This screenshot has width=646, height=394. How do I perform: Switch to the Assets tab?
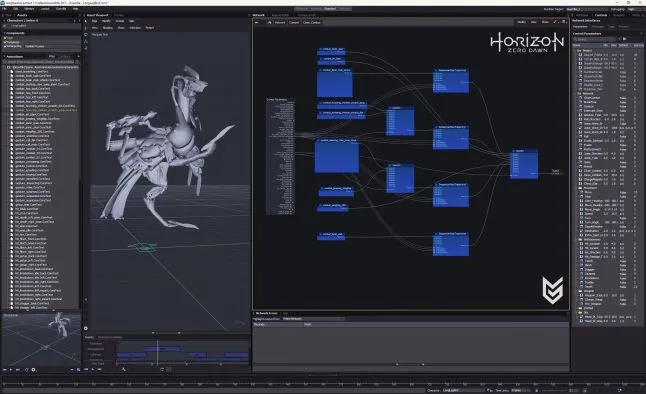[x=22, y=15]
